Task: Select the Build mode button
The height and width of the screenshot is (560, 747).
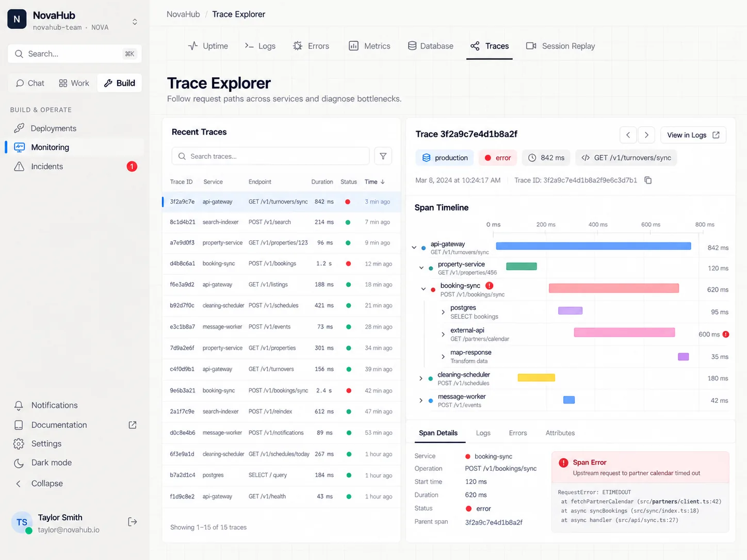Action: [120, 83]
